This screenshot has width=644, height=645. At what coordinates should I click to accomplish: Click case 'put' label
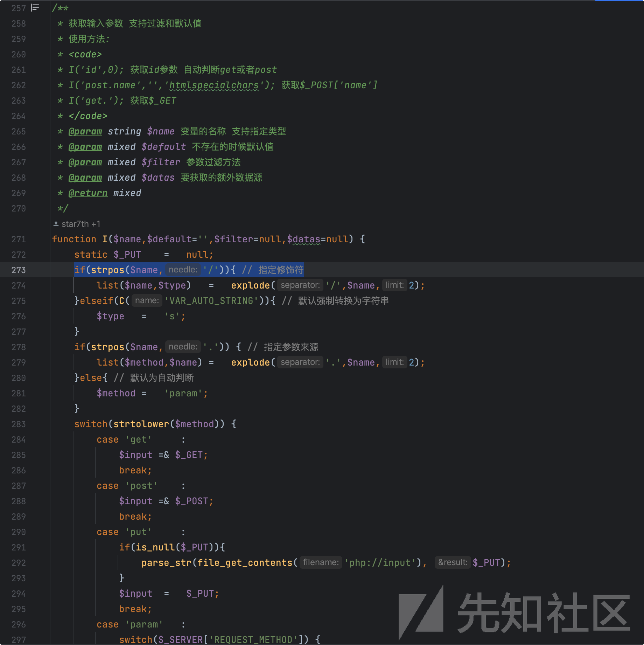tap(124, 532)
